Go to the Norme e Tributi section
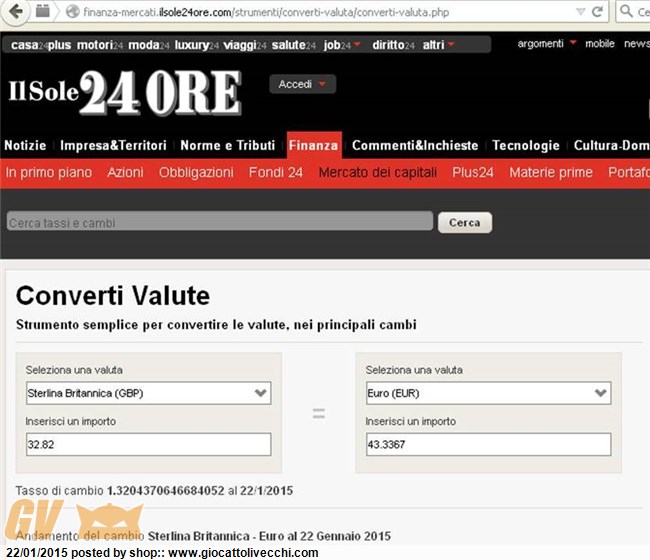The image size is (650, 560). pos(228,145)
